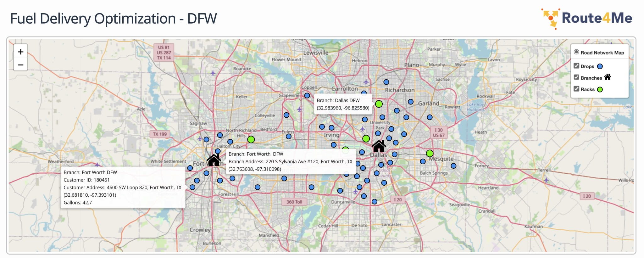Click drop marker at customer tooltip pointer
The width and height of the screenshot is (644, 258).
pos(192,187)
